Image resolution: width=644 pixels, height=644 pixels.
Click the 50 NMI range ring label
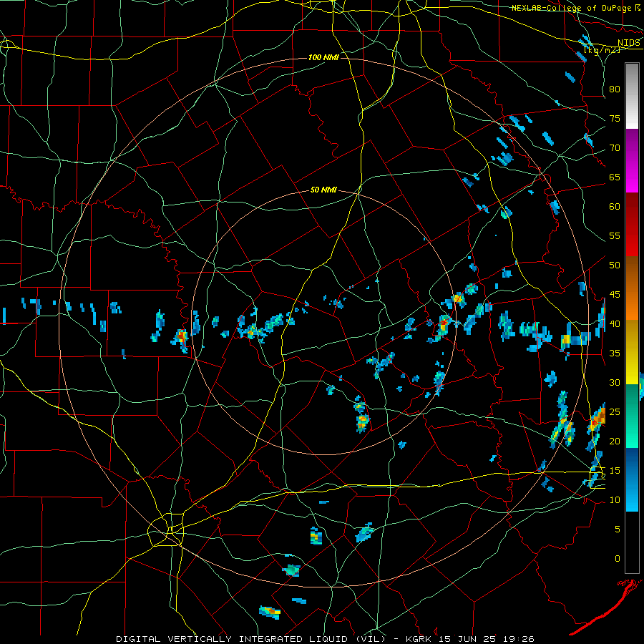[323, 190]
